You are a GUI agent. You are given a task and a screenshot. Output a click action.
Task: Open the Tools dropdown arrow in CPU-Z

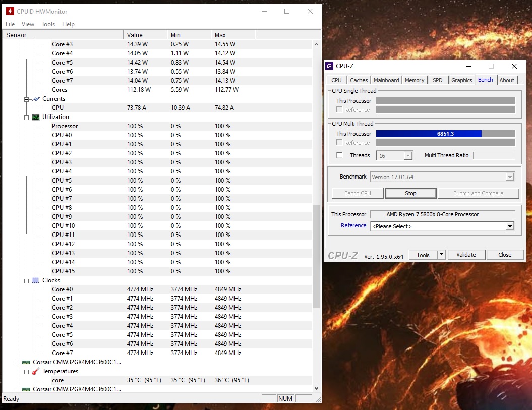tap(441, 255)
